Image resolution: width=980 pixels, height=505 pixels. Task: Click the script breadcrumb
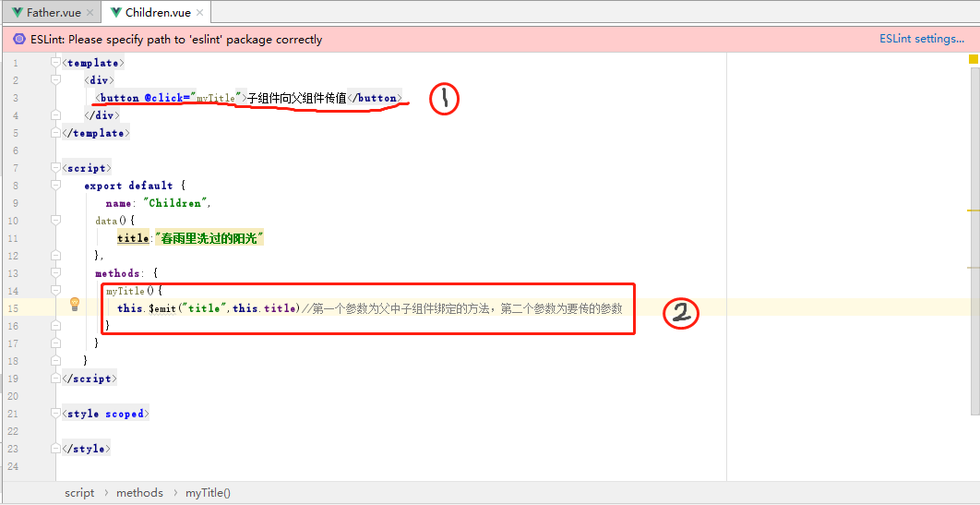(79, 492)
